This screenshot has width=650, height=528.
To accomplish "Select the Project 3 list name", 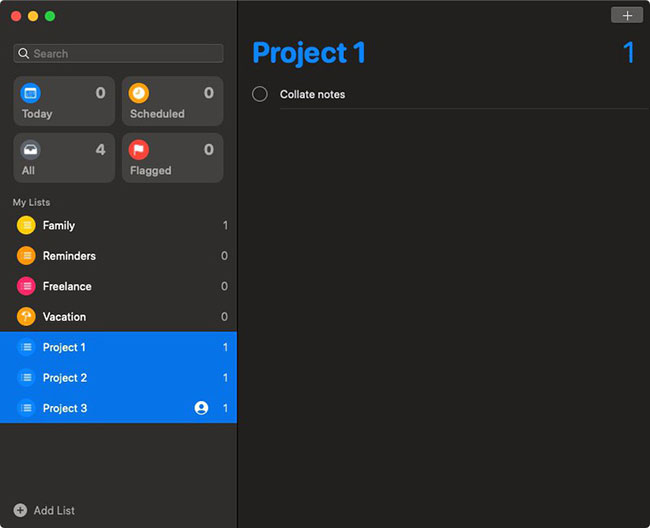I will pyautogui.click(x=65, y=408).
